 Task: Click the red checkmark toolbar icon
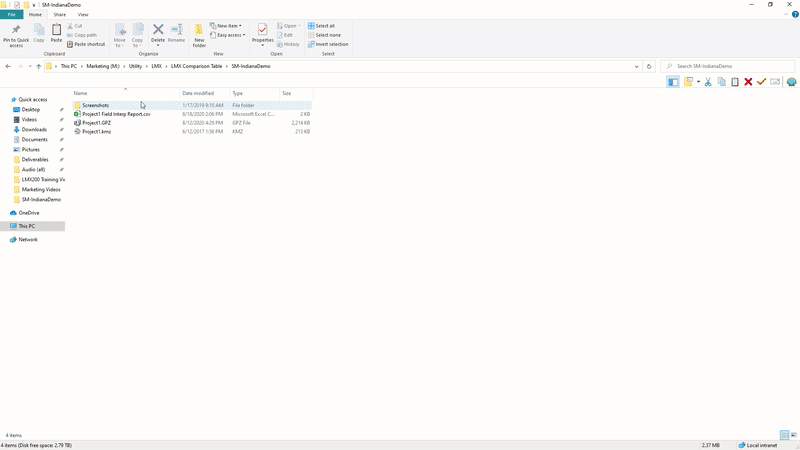coord(761,82)
